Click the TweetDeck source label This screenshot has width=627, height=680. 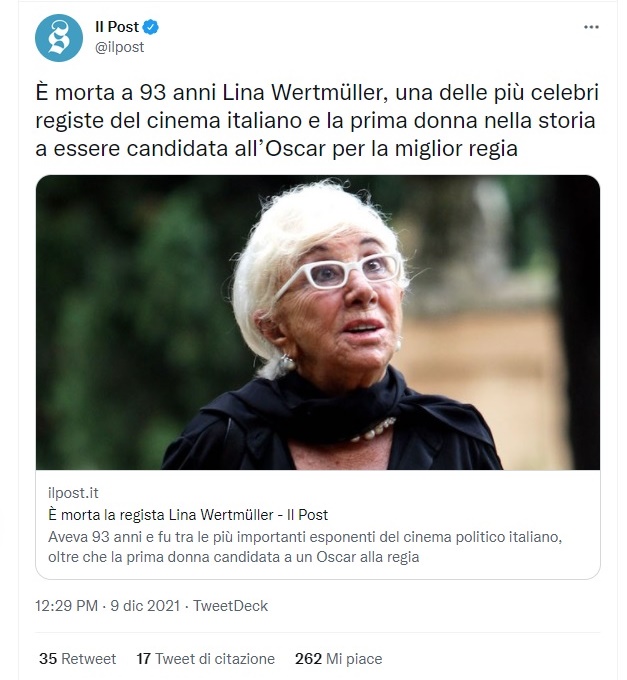click(x=230, y=605)
